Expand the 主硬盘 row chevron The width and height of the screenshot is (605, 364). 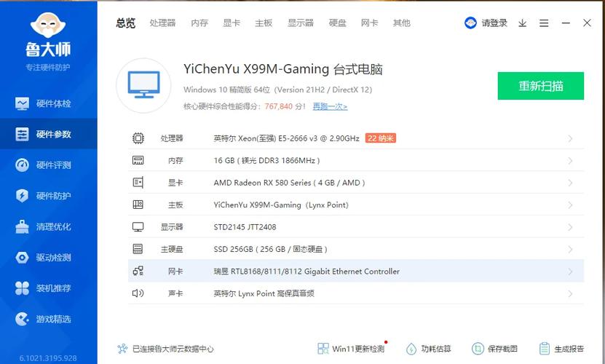(x=570, y=249)
